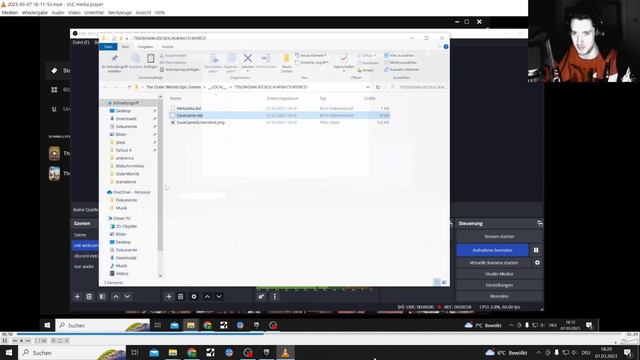
Task: Toggle VLC loop mode button
Action: click(x=60, y=340)
